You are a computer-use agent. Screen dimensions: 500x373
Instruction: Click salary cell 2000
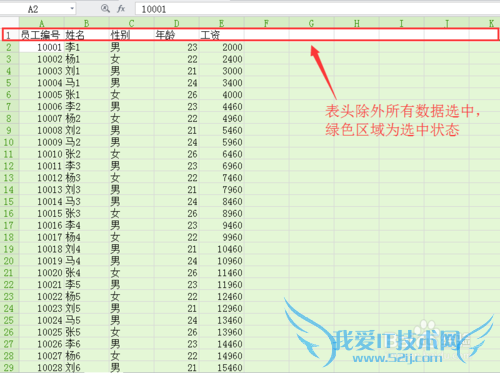pyautogui.click(x=221, y=47)
